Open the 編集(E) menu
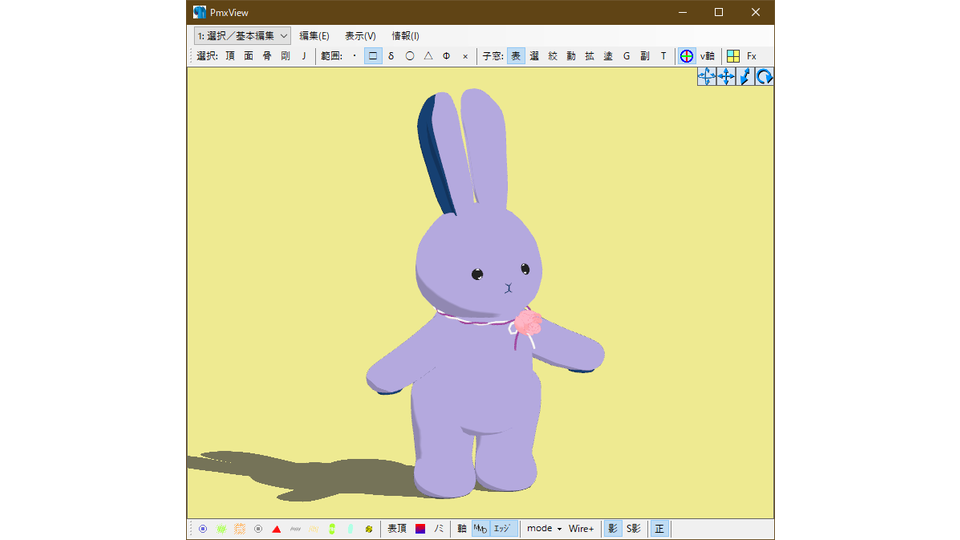The width and height of the screenshot is (960, 540). click(x=314, y=36)
